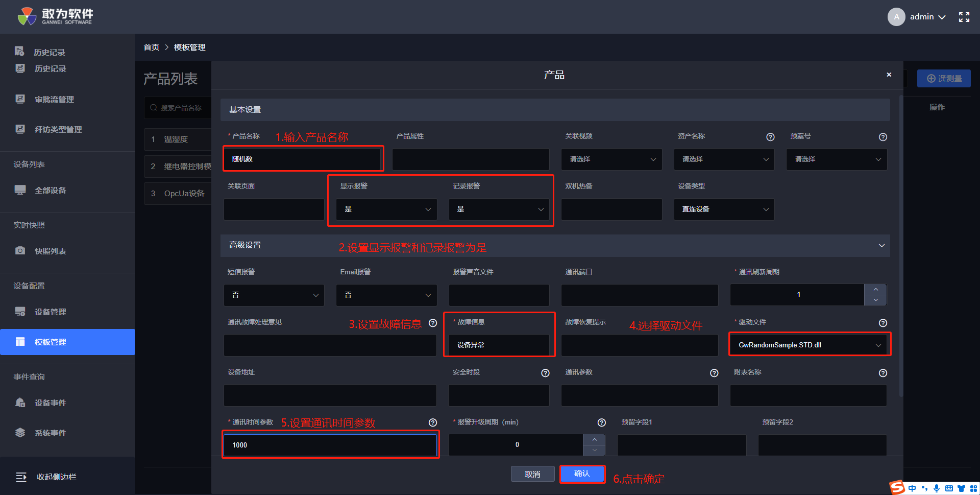Click the 确认 button

point(582,474)
